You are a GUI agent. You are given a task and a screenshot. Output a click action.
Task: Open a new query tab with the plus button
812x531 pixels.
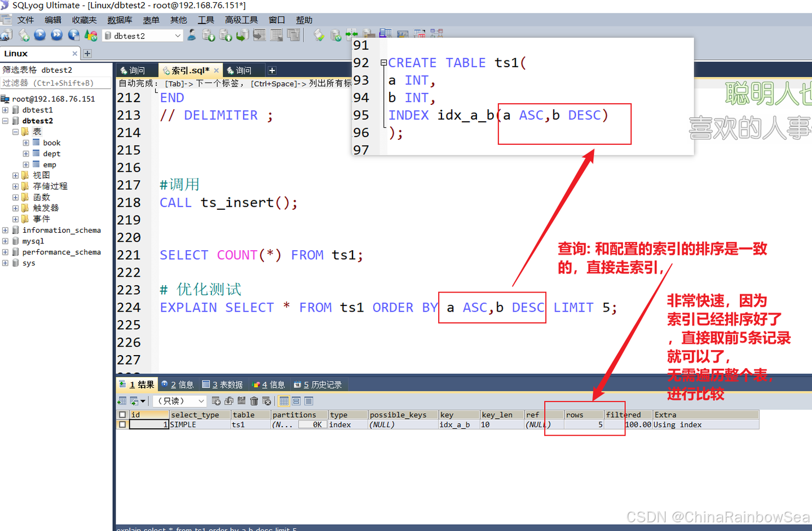pyautogui.click(x=272, y=70)
